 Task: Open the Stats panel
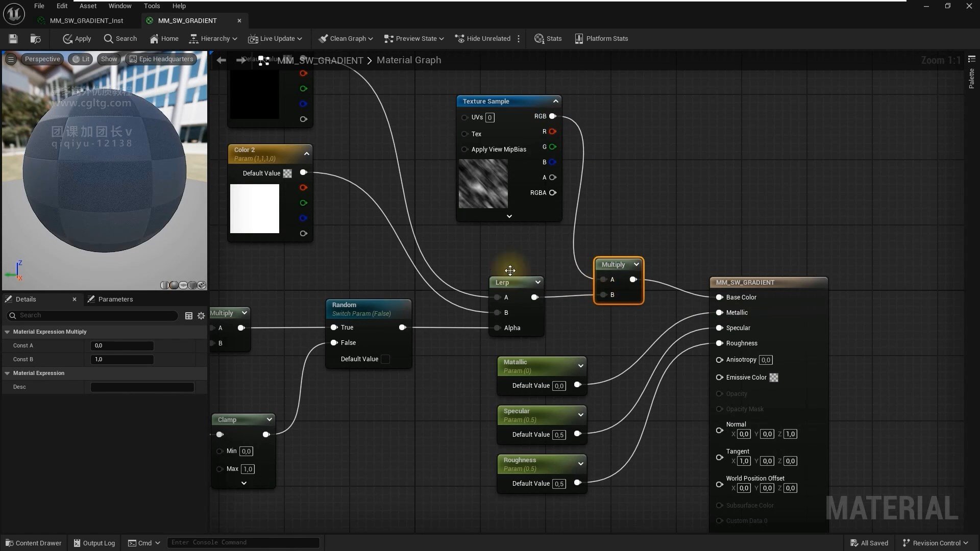[548, 39]
